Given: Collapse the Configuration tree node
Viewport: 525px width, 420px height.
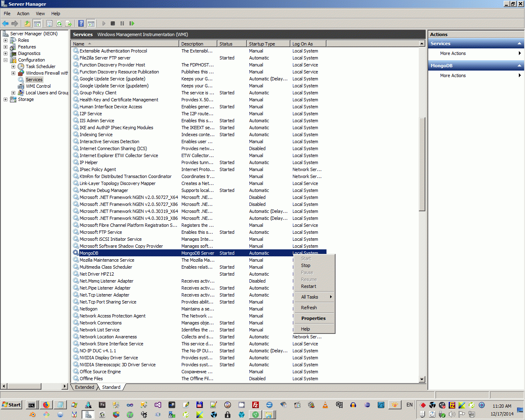Looking at the screenshot, I should coord(5,60).
